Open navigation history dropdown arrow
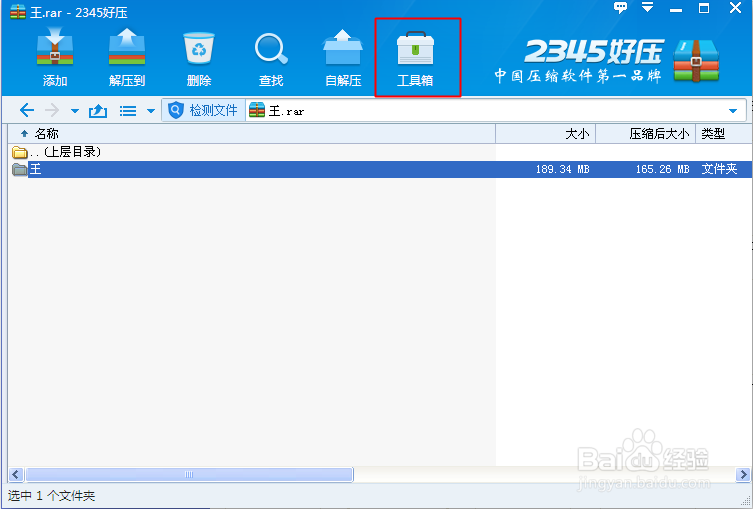Image resolution: width=753 pixels, height=509 pixels. pyautogui.click(x=74, y=111)
